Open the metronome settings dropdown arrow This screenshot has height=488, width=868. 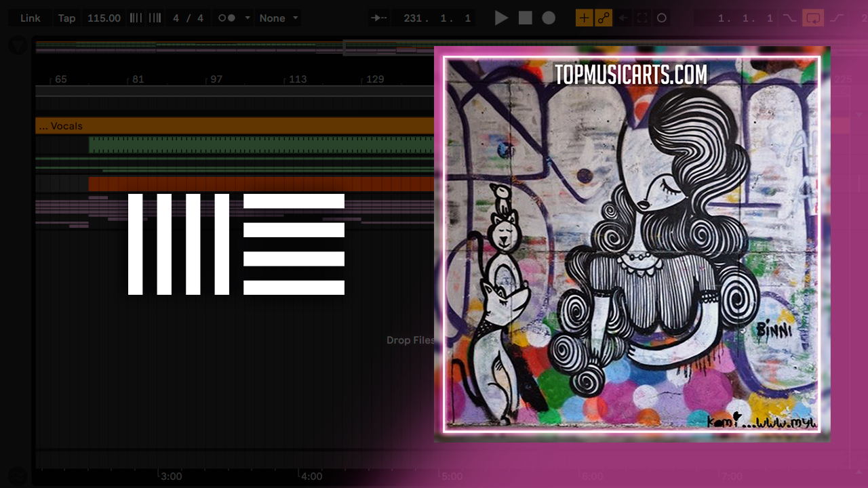[248, 18]
